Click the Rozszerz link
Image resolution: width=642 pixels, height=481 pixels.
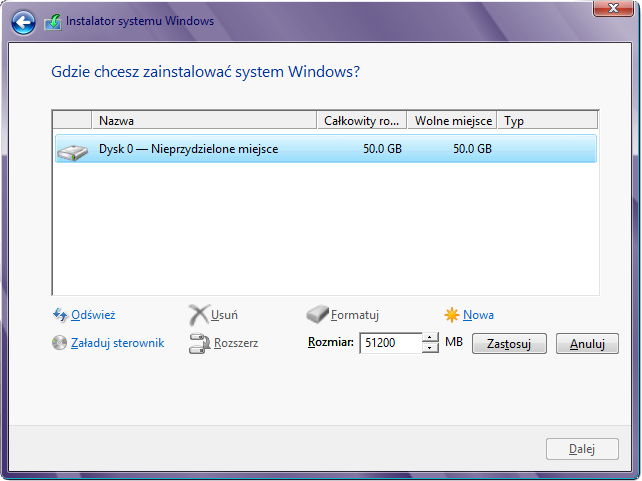(x=236, y=343)
